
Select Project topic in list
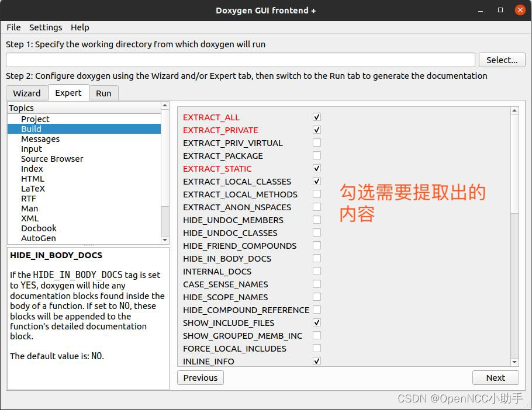point(84,119)
